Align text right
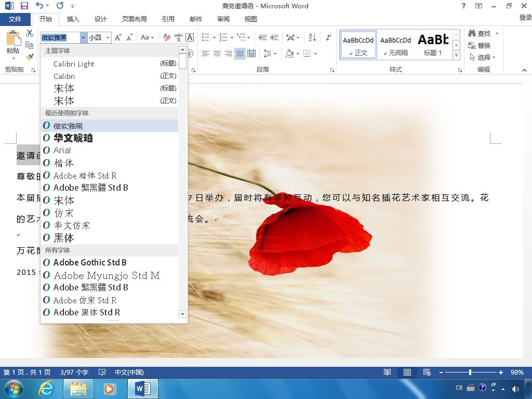 coord(229,54)
